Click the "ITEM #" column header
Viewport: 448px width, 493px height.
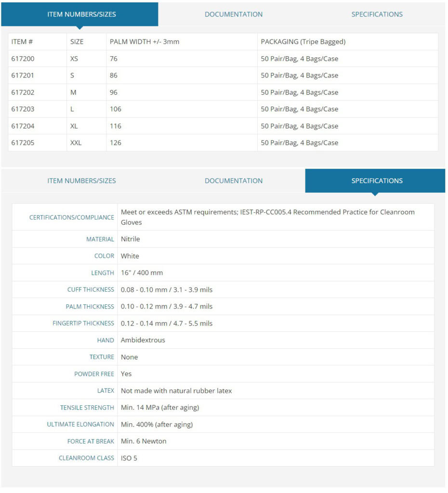point(22,42)
